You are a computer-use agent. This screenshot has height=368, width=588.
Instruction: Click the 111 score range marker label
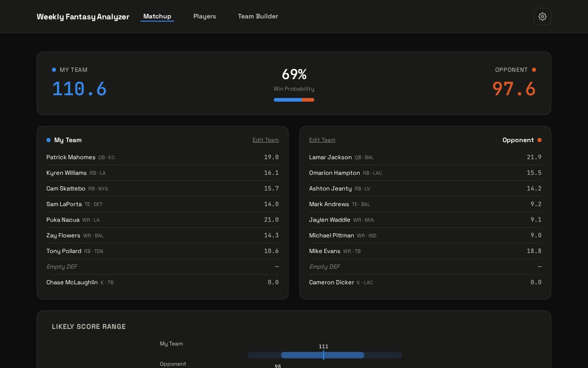click(x=323, y=346)
